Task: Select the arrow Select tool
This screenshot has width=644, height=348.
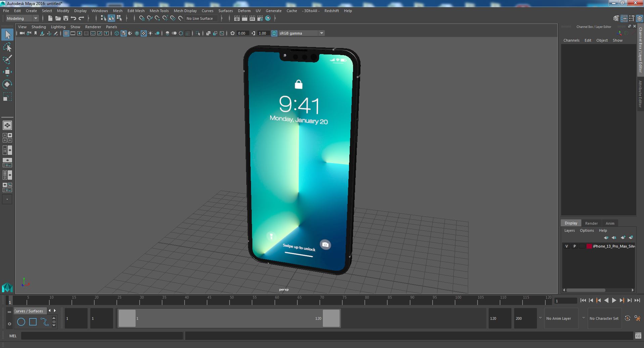Action: coord(7,34)
